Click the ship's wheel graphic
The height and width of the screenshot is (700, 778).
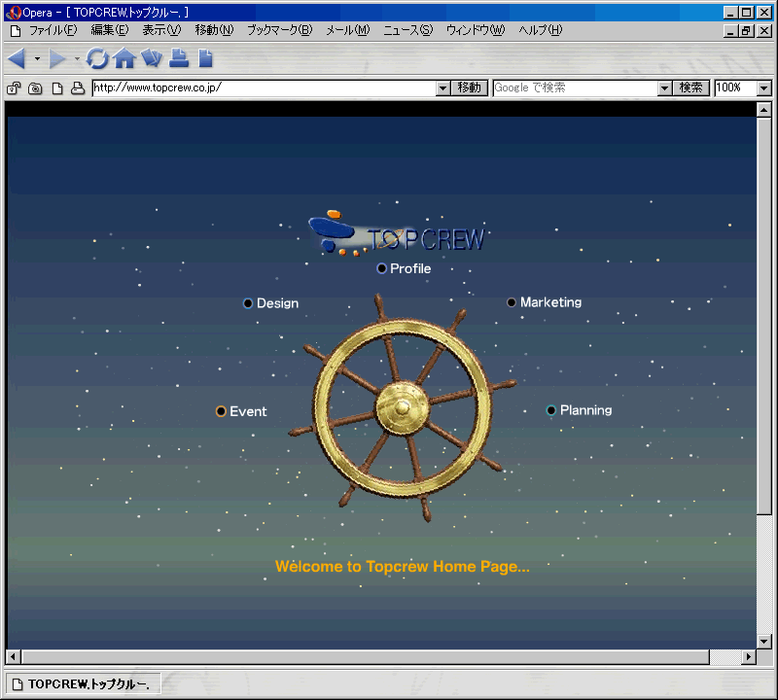tap(403, 407)
